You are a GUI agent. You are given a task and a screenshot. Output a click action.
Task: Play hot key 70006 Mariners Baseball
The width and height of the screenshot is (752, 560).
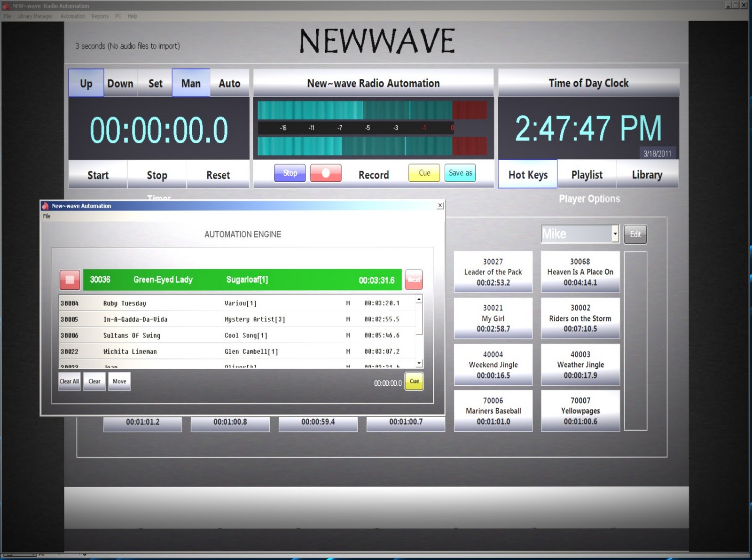493,411
